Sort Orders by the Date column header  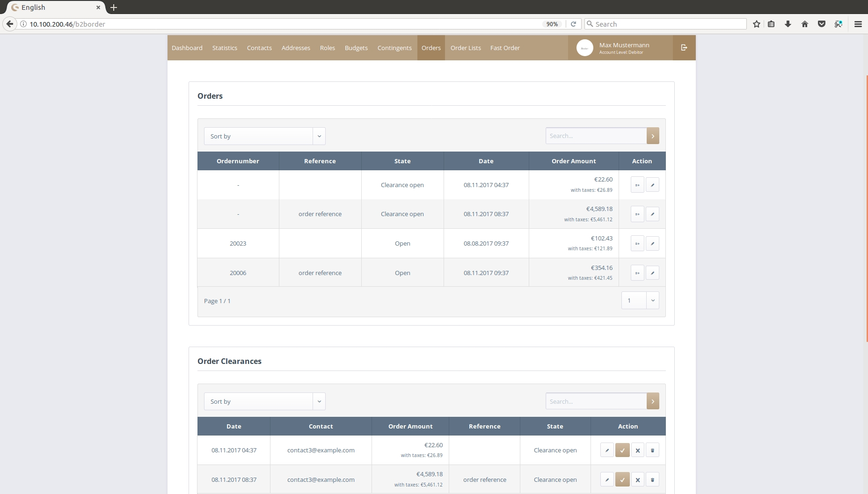(486, 161)
